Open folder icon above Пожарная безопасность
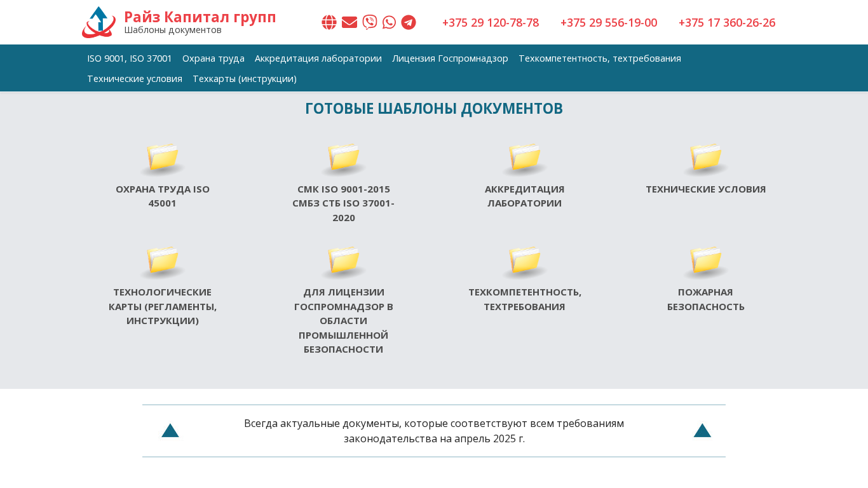 tap(706, 262)
